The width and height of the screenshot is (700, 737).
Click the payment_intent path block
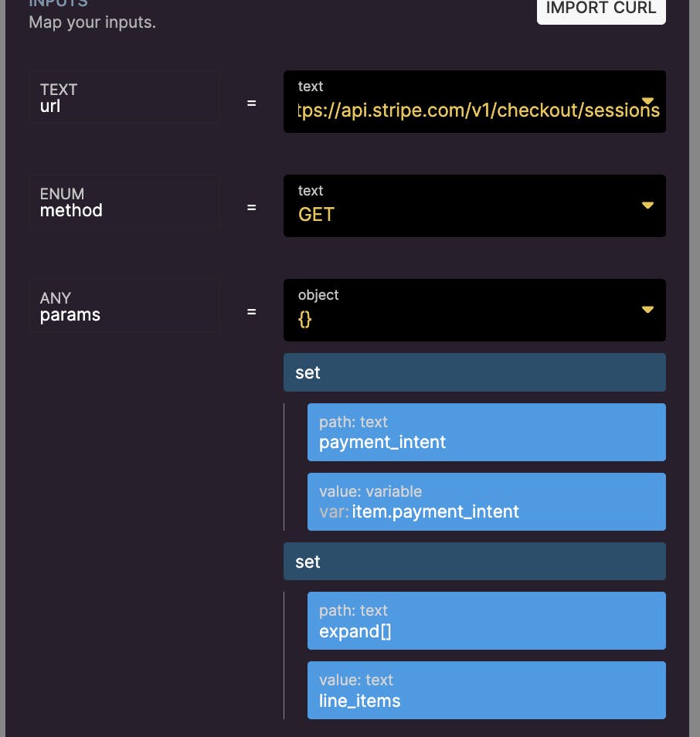(486, 433)
